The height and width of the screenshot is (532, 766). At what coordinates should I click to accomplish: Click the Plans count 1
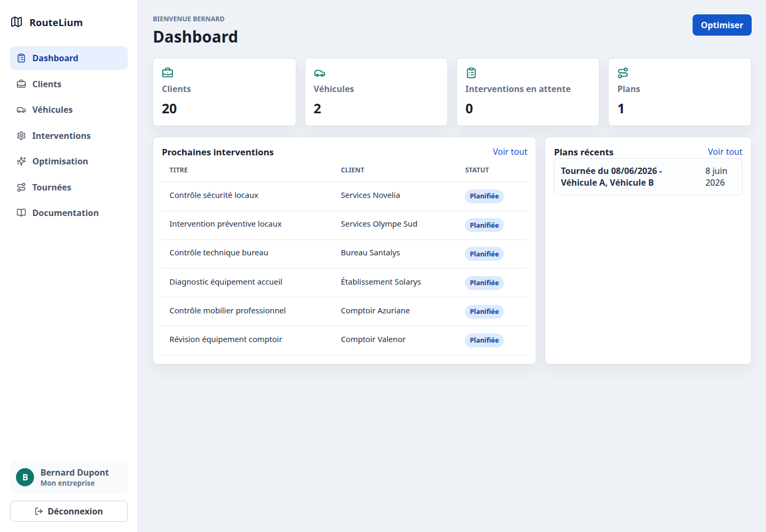click(x=621, y=109)
